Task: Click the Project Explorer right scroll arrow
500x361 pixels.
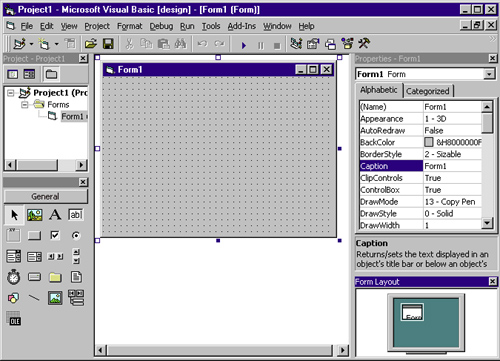Action: click(x=81, y=165)
